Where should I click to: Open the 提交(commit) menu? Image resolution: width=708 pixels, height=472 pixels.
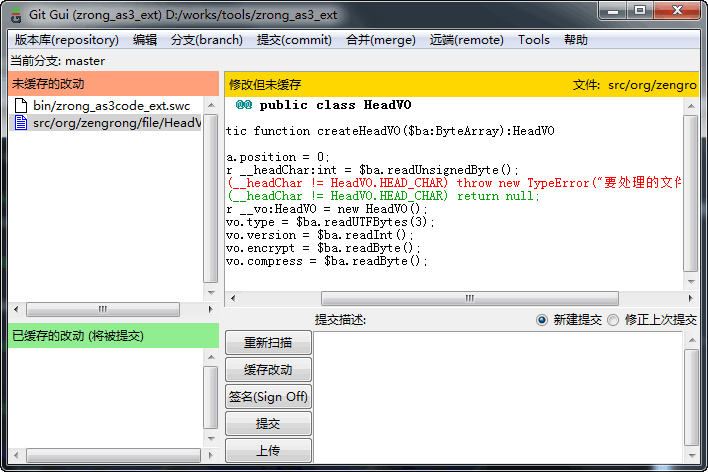pyautogui.click(x=294, y=40)
